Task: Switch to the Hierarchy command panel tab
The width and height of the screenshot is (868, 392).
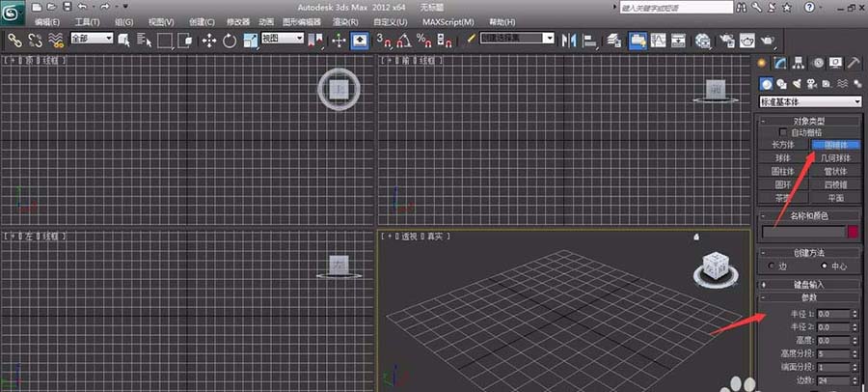Action: point(799,63)
